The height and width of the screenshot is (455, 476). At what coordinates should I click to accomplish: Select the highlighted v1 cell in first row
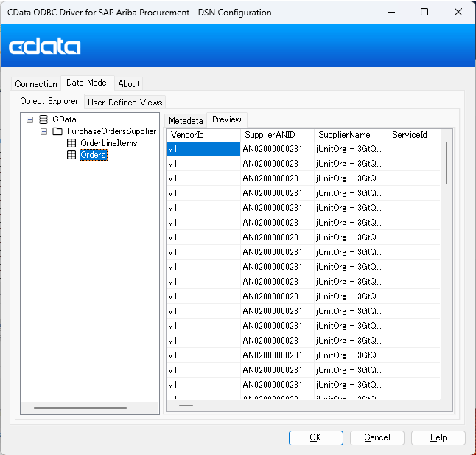point(203,149)
